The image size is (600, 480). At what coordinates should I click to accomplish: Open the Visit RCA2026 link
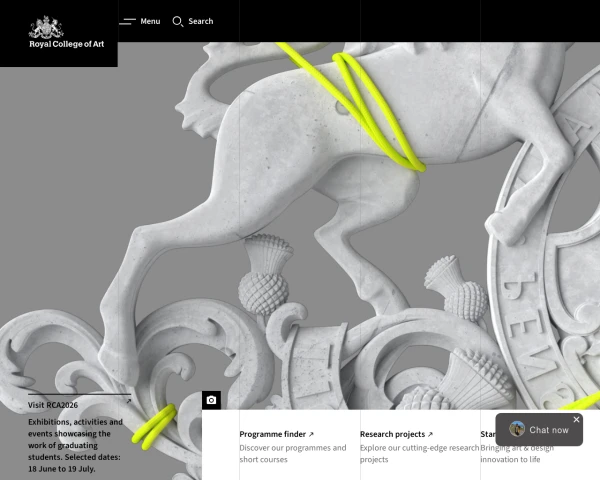coord(53,405)
